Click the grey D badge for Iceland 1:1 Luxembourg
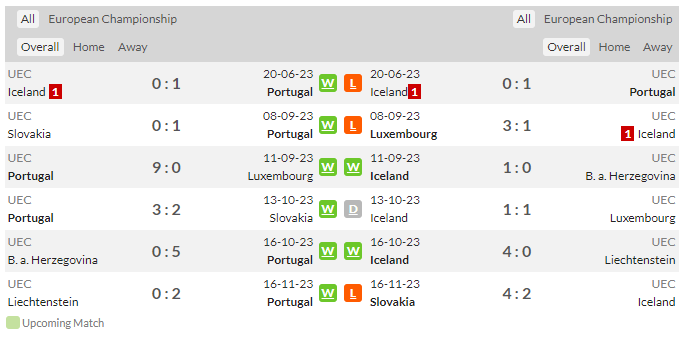Screen dimensions: 685x361 click(x=353, y=209)
